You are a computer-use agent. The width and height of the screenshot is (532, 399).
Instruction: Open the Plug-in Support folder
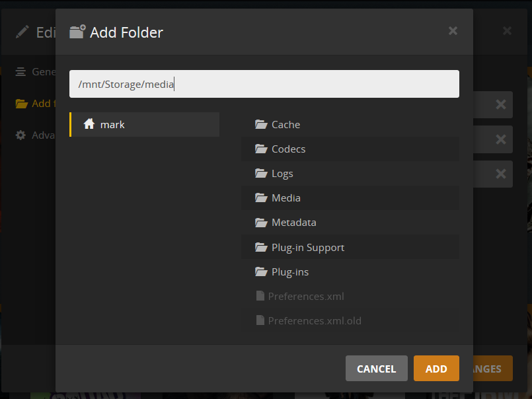(308, 247)
